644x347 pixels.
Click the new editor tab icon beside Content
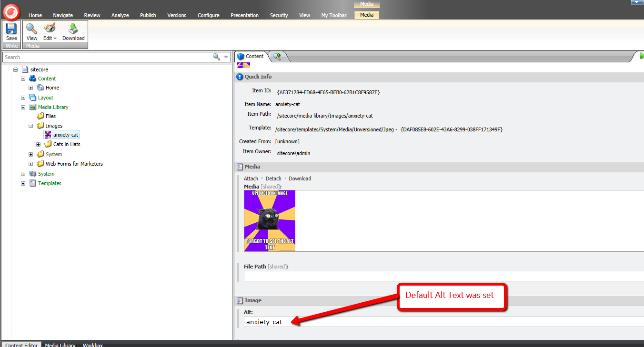[x=276, y=57]
